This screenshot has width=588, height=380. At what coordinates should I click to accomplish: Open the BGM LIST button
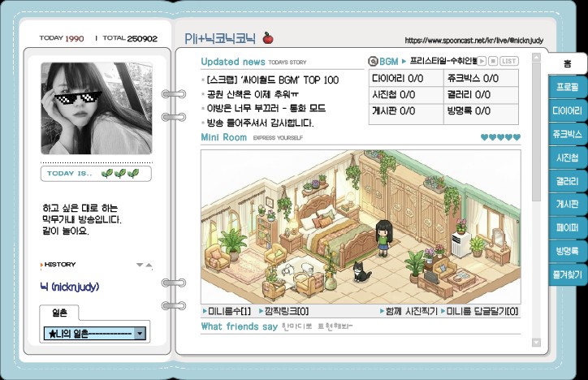pyautogui.click(x=508, y=61)
